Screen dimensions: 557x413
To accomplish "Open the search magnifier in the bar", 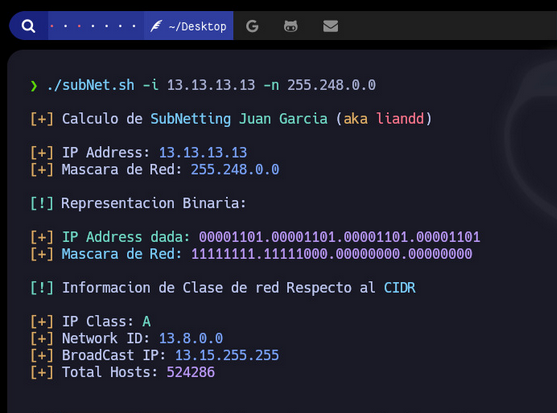I will 28,26.
